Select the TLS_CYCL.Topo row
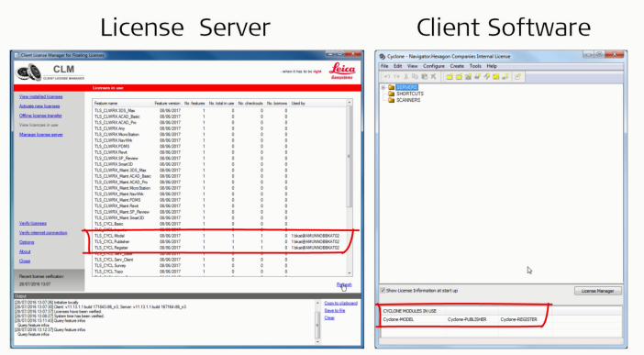The height and width of the screenshot is (355, 644). (220, 272)
